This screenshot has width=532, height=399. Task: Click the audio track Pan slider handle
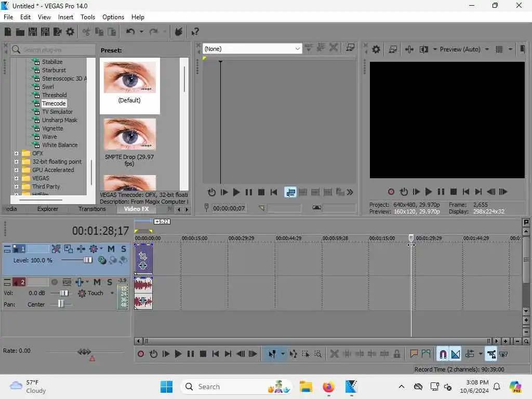point(61,304)
